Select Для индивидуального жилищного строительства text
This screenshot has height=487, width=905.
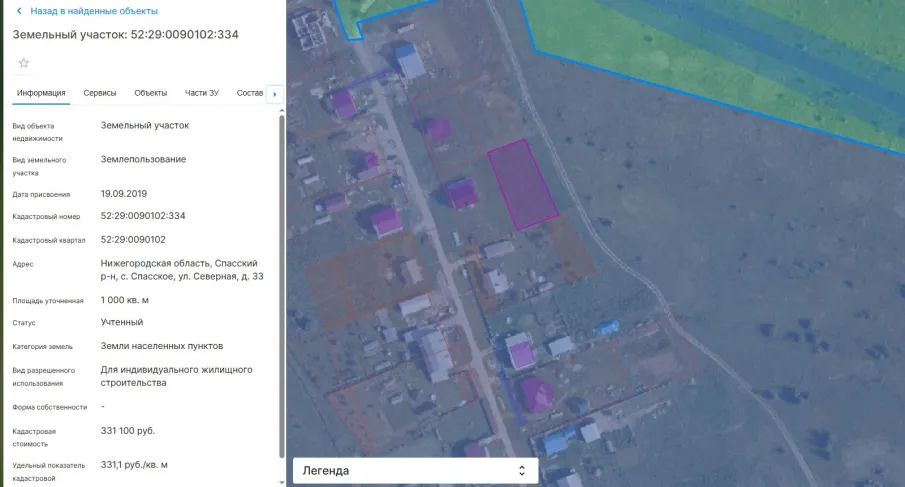pyautogui.click(x=177, y=376)
